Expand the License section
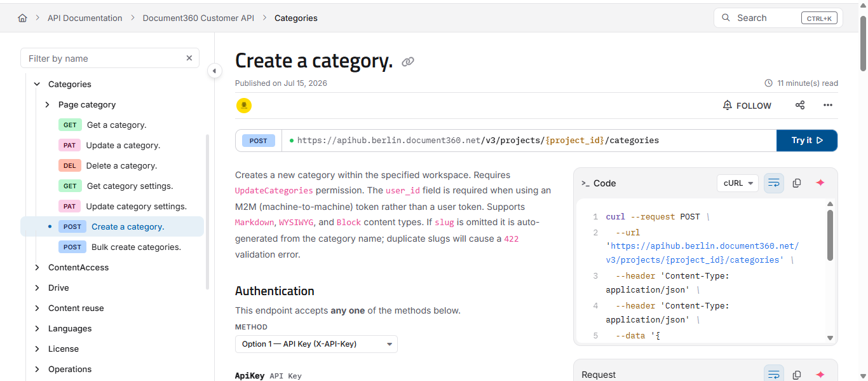Screen dimensions: 868x381 (37, 349)
